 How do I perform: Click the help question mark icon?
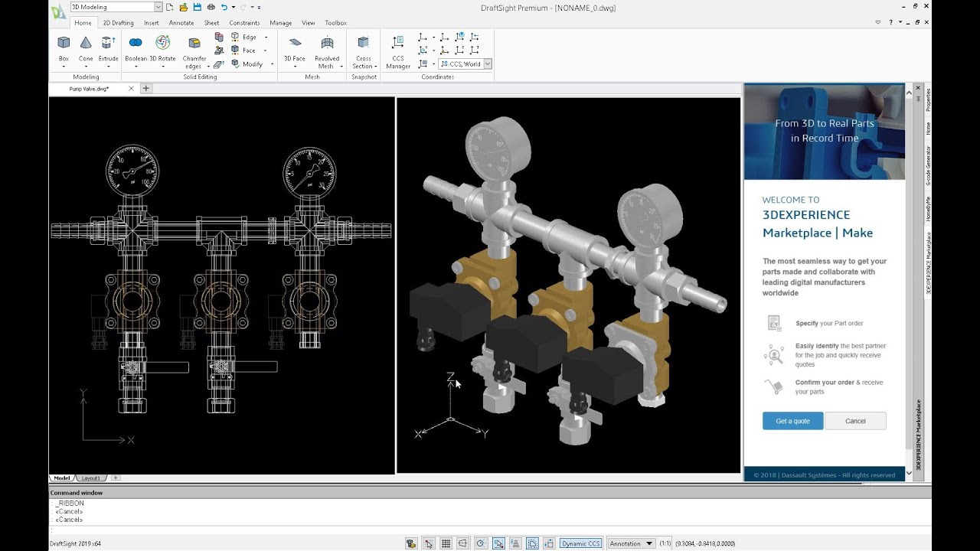tap(890, 23)
